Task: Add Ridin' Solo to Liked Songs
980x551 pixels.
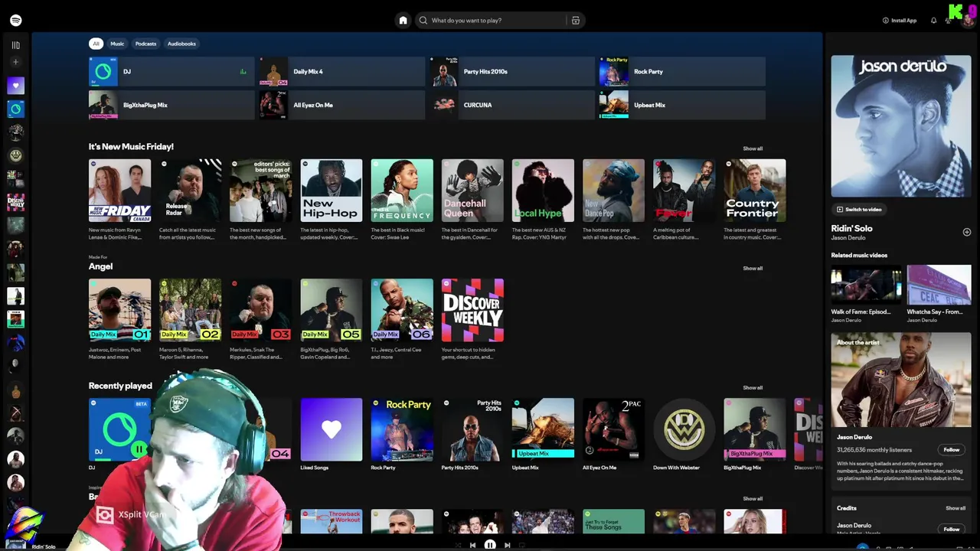Action: tap(966, 232)
